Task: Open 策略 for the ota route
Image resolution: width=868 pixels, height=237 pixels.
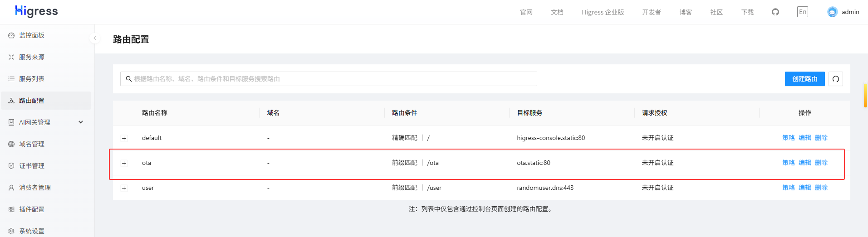Action: 788,163
